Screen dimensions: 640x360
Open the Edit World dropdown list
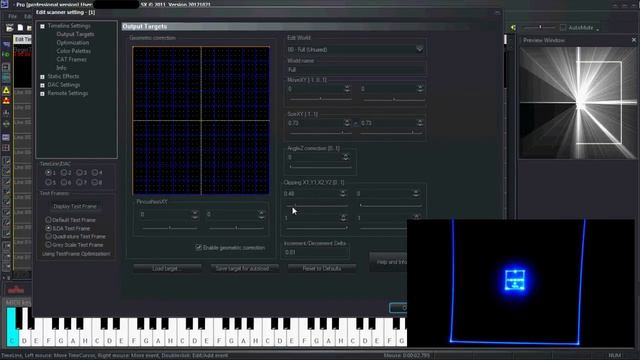(420, 49)
